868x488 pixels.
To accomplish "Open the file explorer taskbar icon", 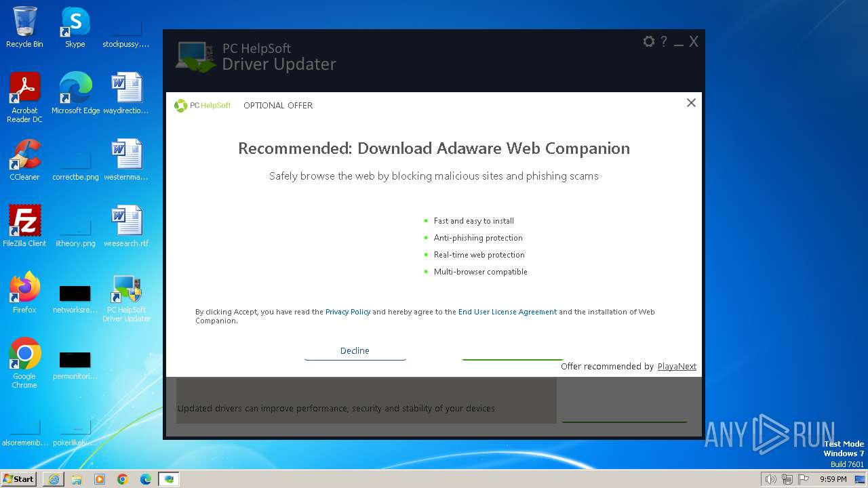I will 77,479.
